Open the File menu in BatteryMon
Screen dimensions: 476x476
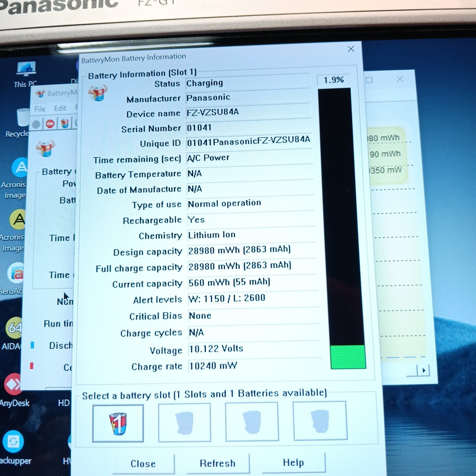click(x=40, y=109)
